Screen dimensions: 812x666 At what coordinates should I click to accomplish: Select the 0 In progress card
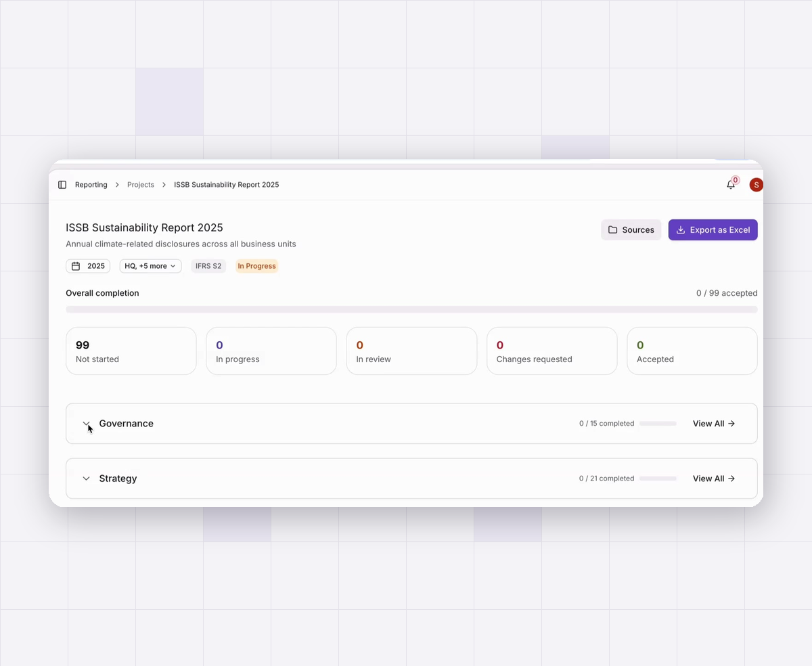(271, 351)
